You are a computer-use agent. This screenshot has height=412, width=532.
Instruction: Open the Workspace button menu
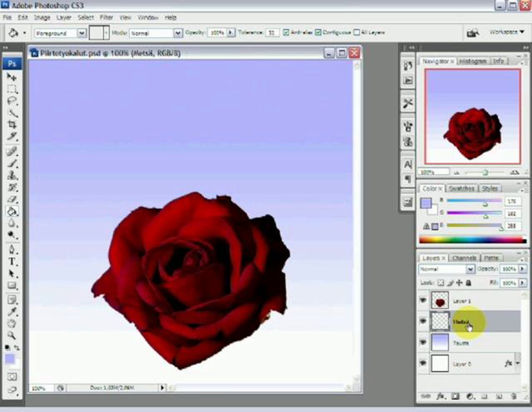pyautogui.click(x=507, y=32)
